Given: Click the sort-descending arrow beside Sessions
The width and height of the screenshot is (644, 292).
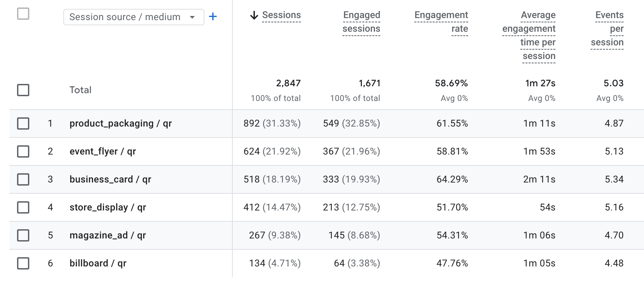Looking at the screenshot, I should [x=254, y=15].
